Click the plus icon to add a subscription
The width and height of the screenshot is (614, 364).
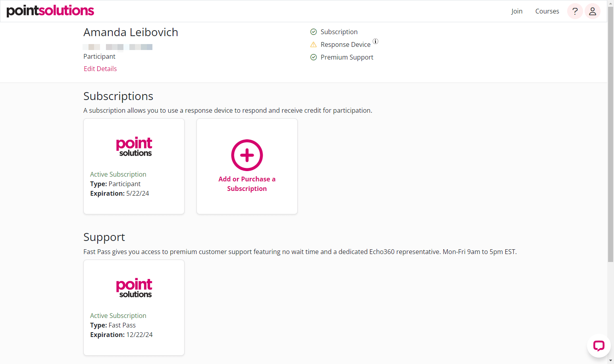[247, 155]
